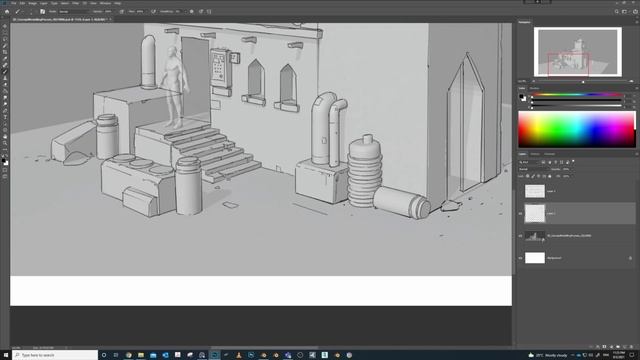Open workspace switcher dropdown top right

click(x=624, y=11)
